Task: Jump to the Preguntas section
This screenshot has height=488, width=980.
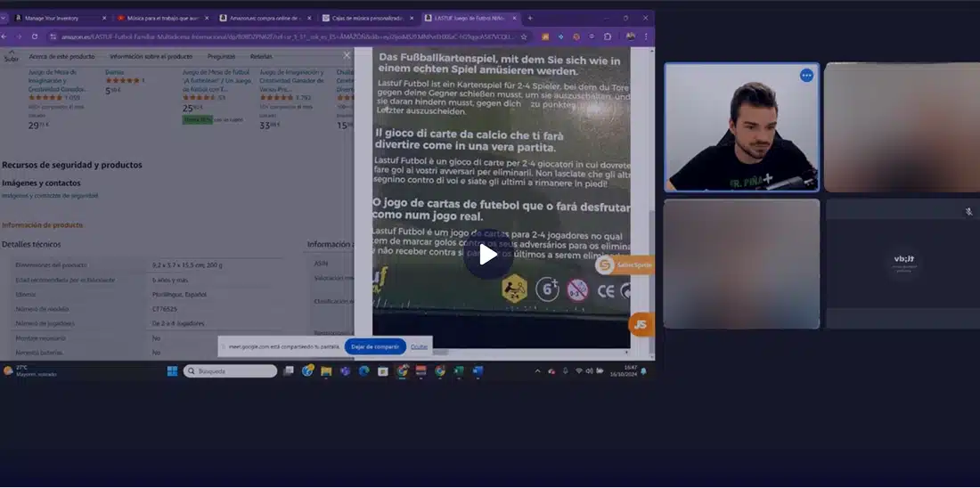Action: (221, 56)
